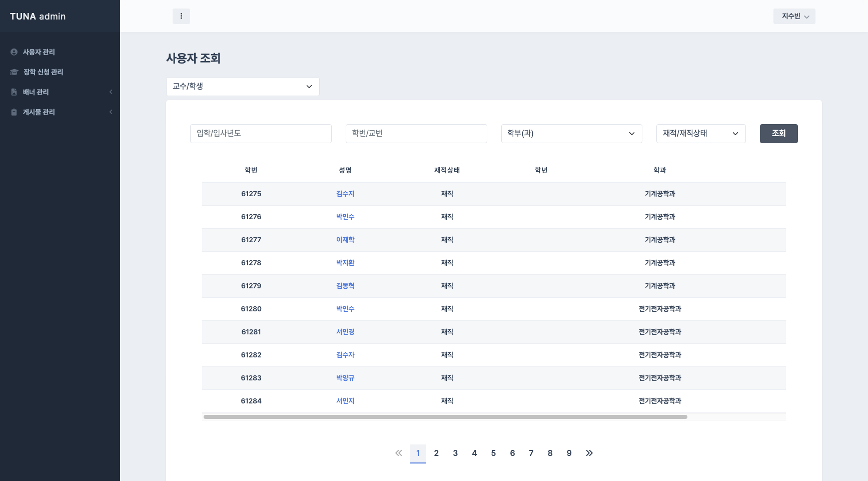This screenshot has width=868, height=481.
Task: Select current page 1 in pagination
Action: pyautogui.click(x=418, y=453)
